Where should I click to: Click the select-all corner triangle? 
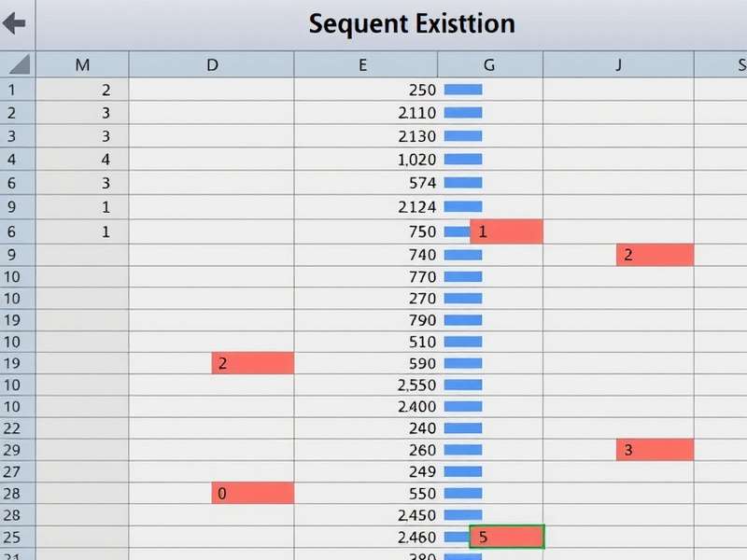pos(17,65)
